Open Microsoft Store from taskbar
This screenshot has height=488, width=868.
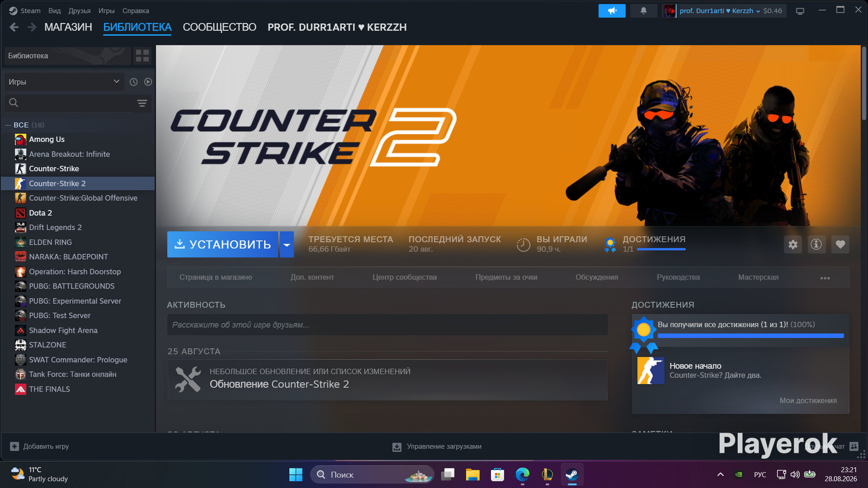coord(497,474)
